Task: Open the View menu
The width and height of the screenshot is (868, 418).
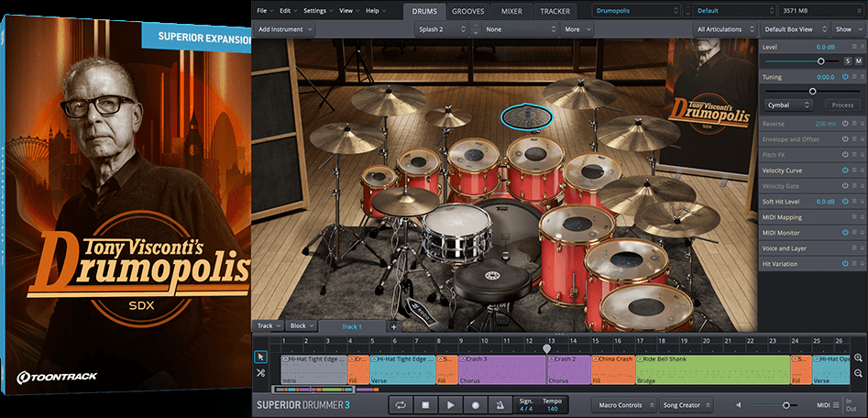Action: click(347, 10)
